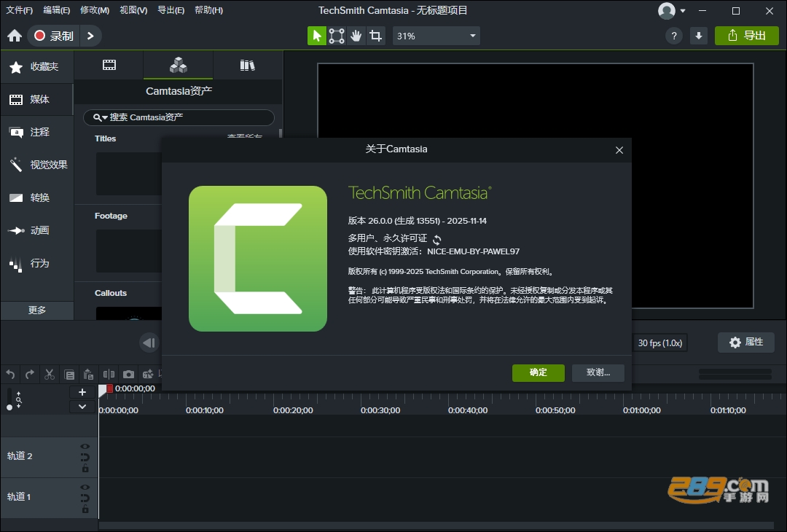This screenshot has height=532, width=787.
Task: Open the 动画 animations sidebar tab
Action: pos(37,230)
